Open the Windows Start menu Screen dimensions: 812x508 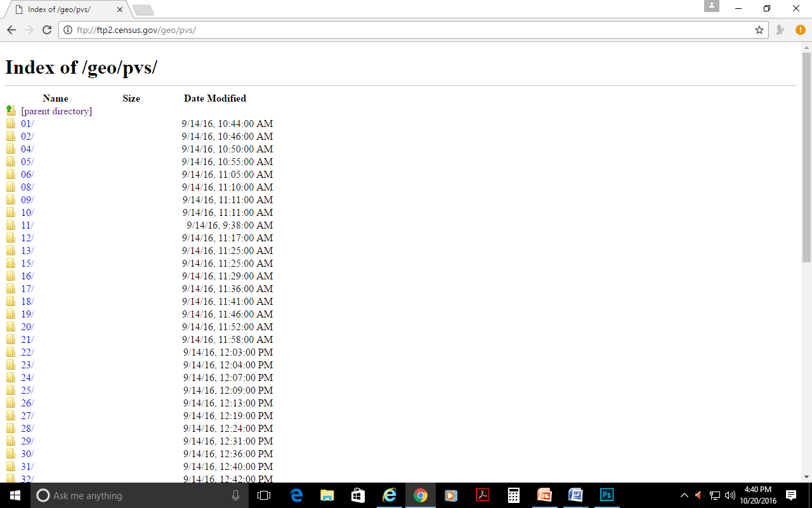point(15,495)
